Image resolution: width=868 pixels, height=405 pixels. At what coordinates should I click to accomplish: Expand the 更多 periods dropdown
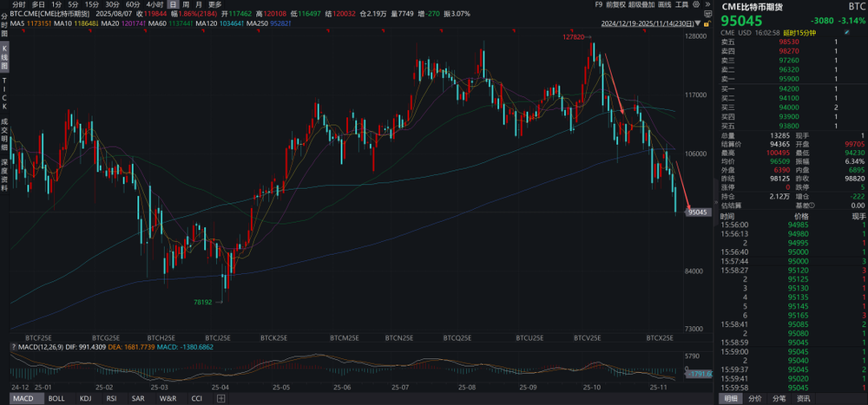pos(214,4)
